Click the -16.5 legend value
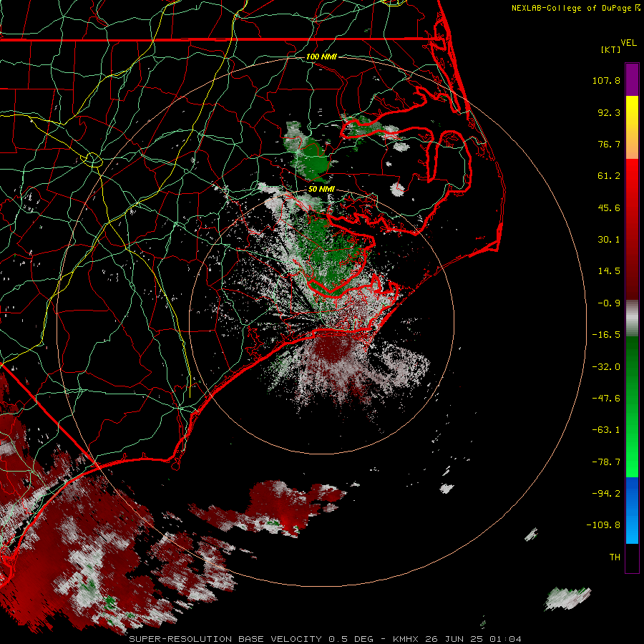 606,335
